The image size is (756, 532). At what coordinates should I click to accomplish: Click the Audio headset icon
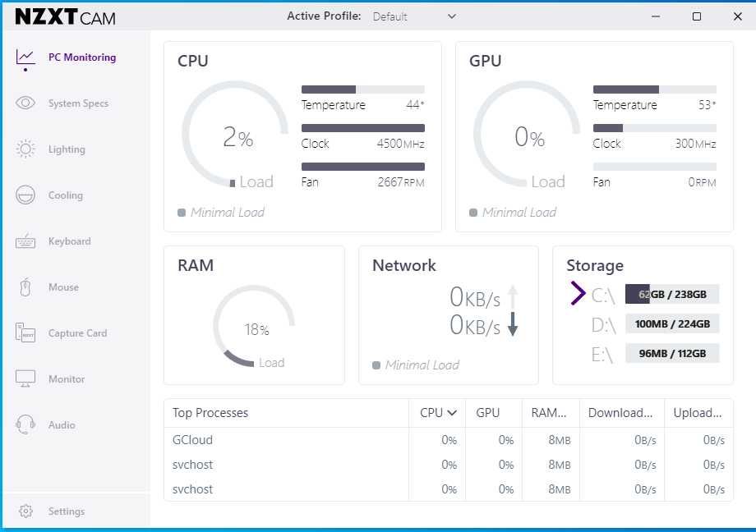click(x=25, y=425)
